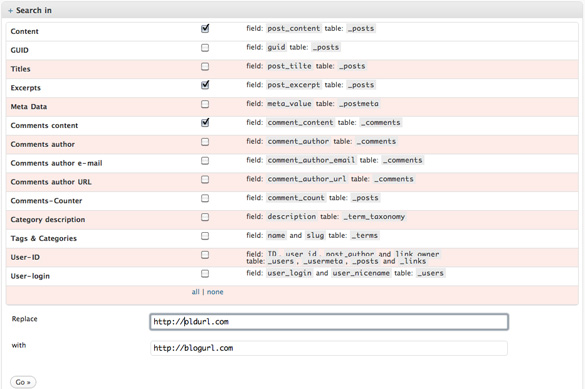Image resolution: width=585 pixels, height=389 pixels.
Task: Uncheck the Content checkbox
Action: pos(205,29)
